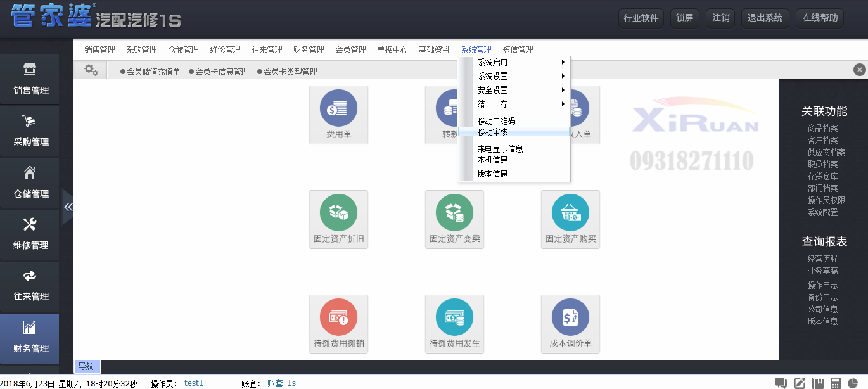Open the 客户档案 link in sidebar

point(822,140)
